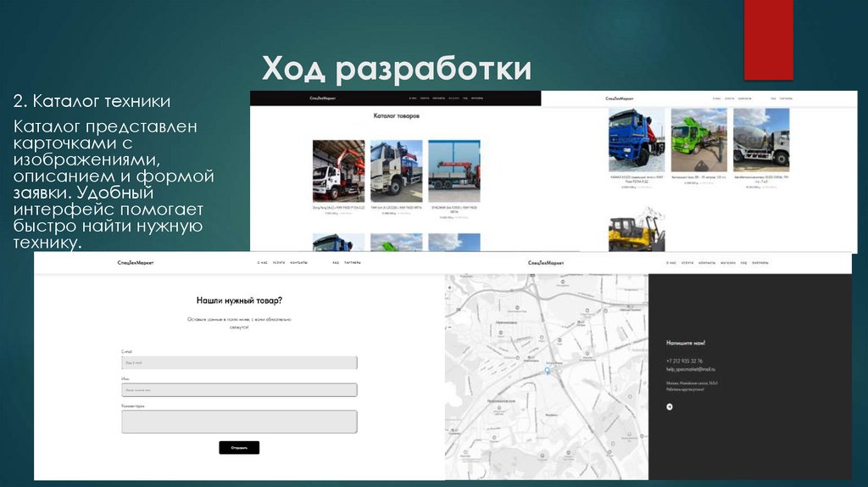868x487 pixels.
Task: Open ПАРТНЕРЫ in the request form page header
Action: click(353, 263)
